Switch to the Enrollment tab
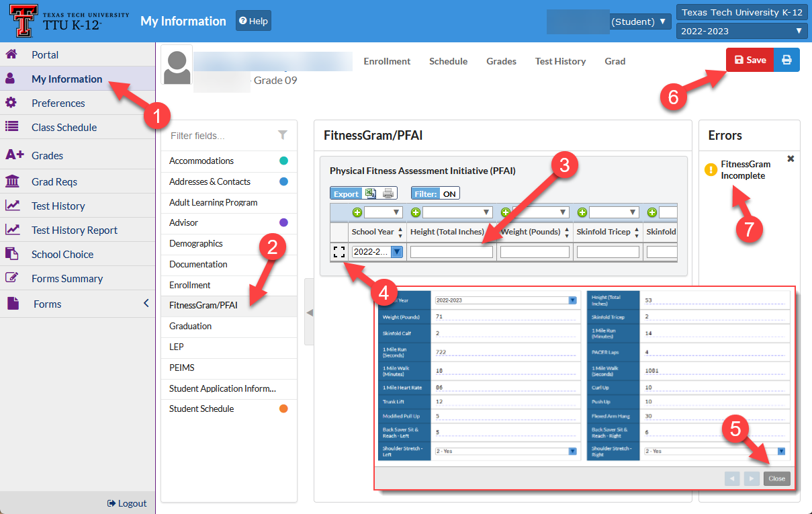 click(x=387, y=61)
